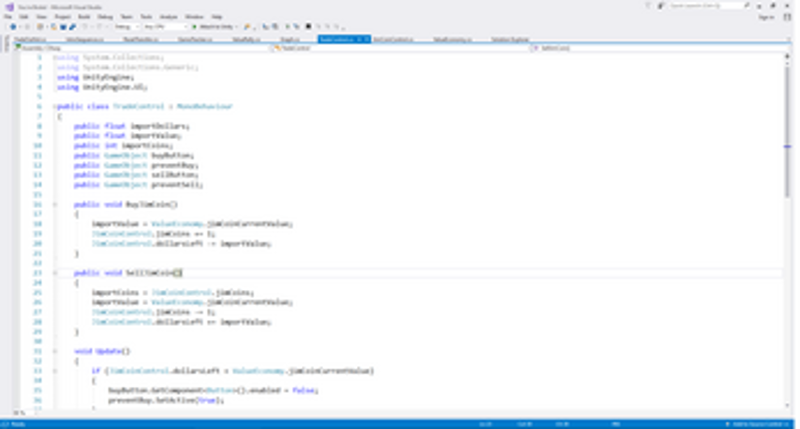Toggle the pin on the active TradeControl tab
The image size is (800, 429).
click(359, 39)
